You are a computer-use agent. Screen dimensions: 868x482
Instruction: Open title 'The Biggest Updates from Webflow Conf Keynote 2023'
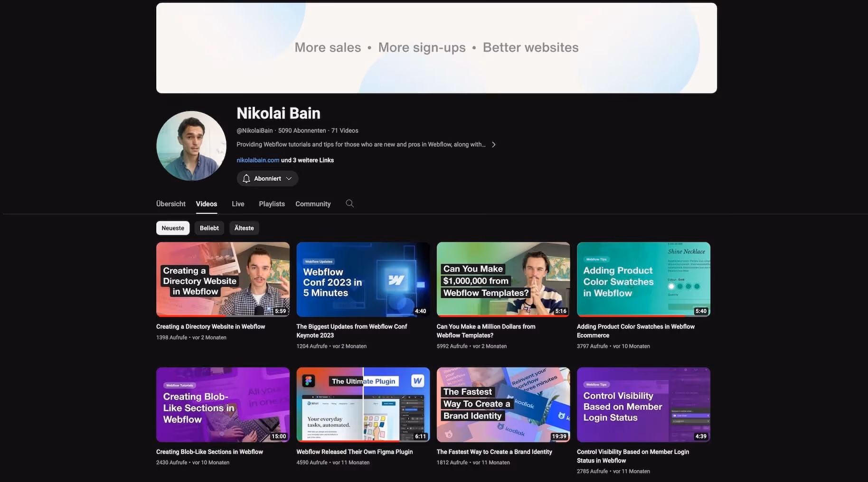[x=351, y=331]
